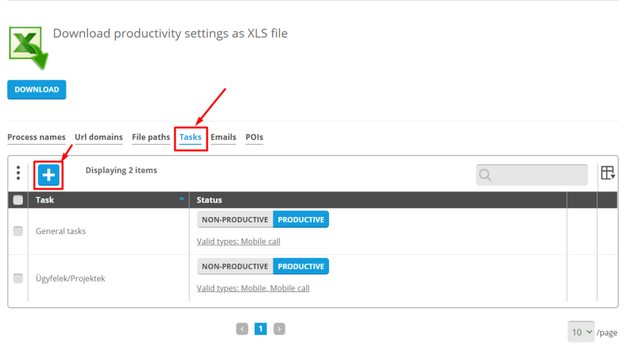The height and width of the screenshot is (353, 644).
Task: Open the Url domains tab
Action: pos(98,137)
